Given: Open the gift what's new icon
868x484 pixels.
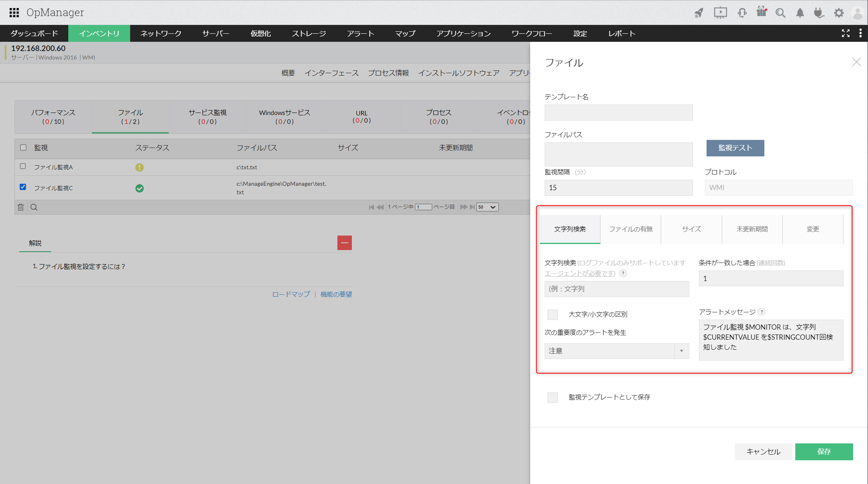Looking at the screenshot, I should [761, 12].
